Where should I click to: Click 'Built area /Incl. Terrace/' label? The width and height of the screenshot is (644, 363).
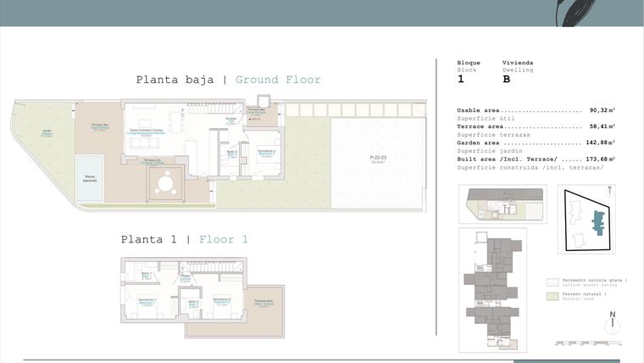coord(507,159)
